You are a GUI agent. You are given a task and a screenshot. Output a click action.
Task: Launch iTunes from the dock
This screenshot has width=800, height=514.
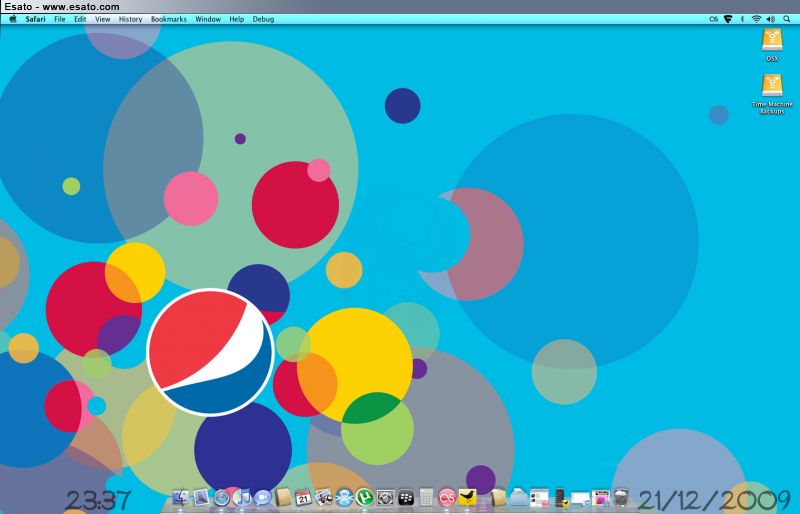[x=242, y=497]
